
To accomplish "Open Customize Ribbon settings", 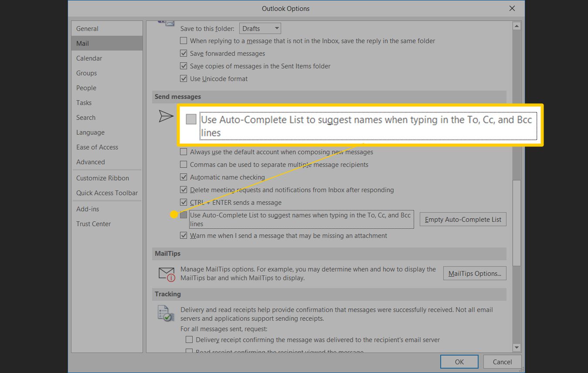I will tap(107, 178).
